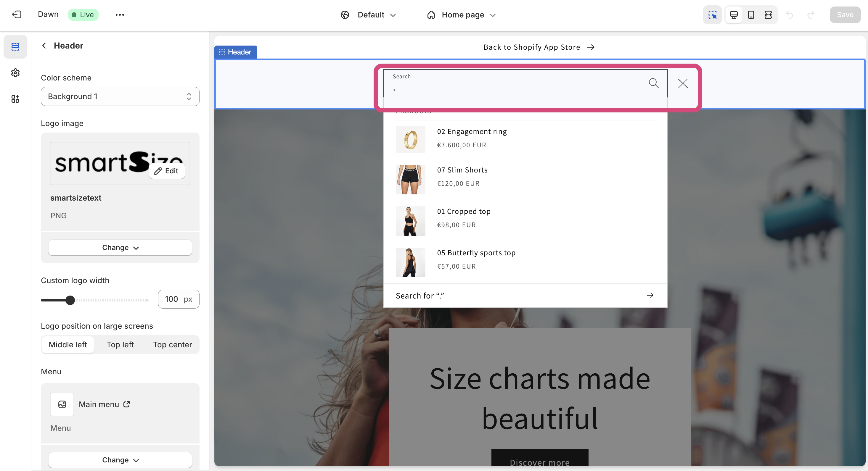Open the 02 Engagement ring result

pyautogui.click(x=525, y=139)
